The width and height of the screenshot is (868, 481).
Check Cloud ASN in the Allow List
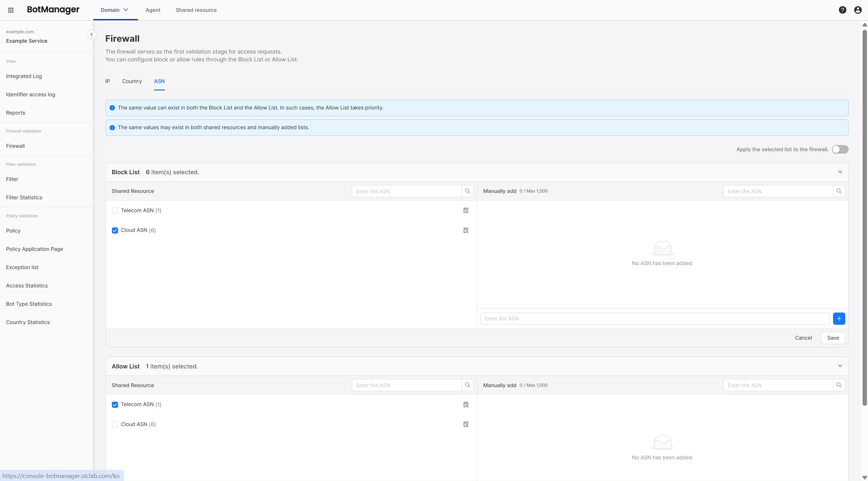115,424
